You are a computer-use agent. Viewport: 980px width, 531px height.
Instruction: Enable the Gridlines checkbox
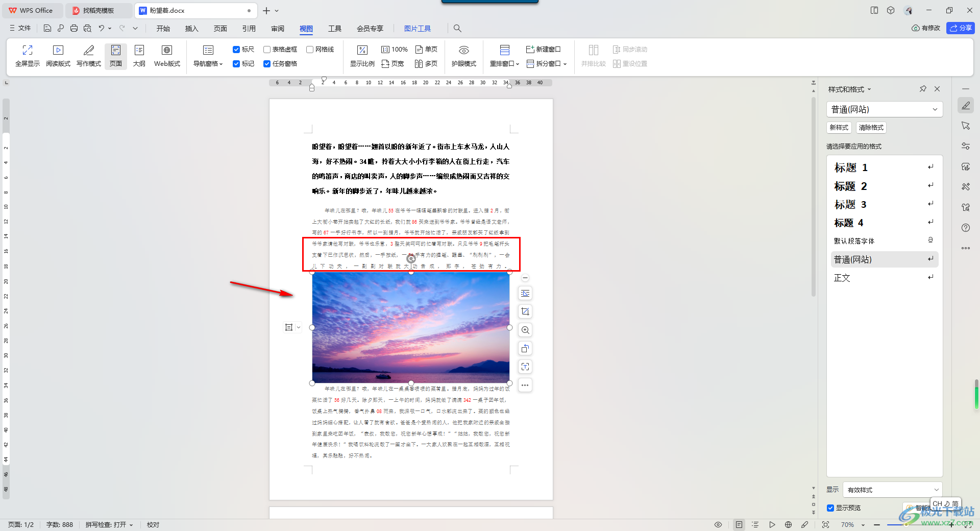point(310,50)
